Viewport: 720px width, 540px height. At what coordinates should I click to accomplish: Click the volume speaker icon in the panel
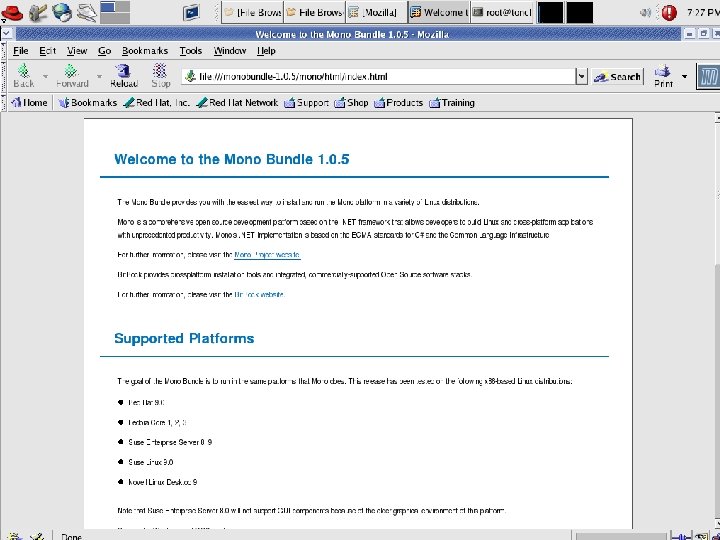(x=646, y=13)
